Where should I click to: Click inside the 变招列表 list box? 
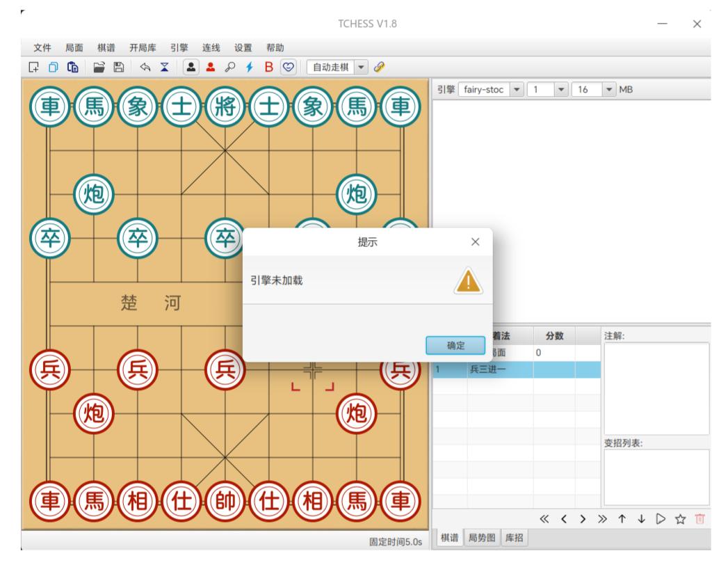[656, 477]
